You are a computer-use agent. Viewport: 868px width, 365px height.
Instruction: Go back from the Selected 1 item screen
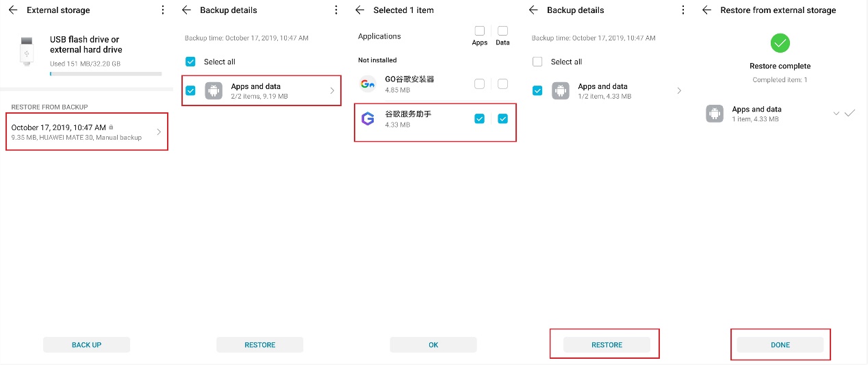[360, 10]
